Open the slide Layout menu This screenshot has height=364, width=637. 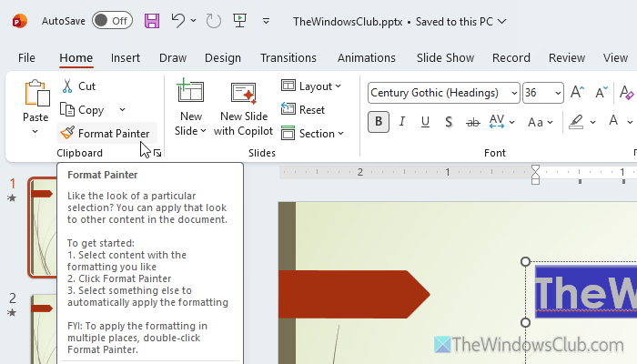click(311, 86)
